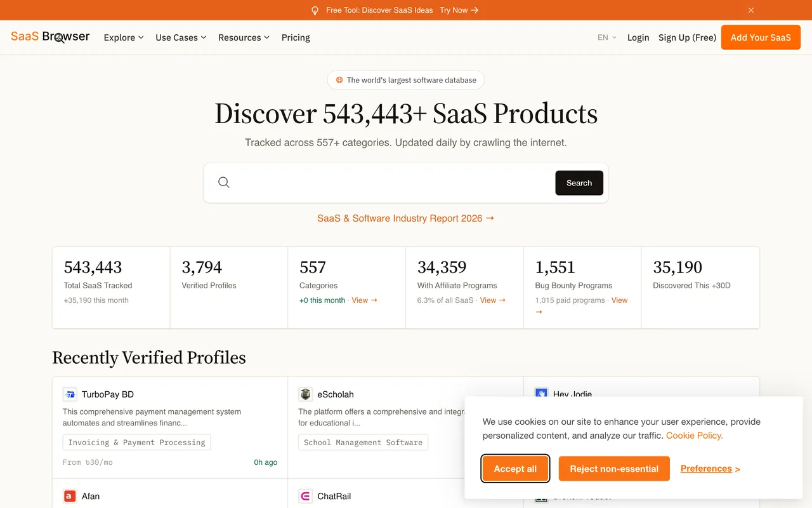Click View link under Categories stat
This screenshot has height=508, width=812.
[x=365, y=300]
